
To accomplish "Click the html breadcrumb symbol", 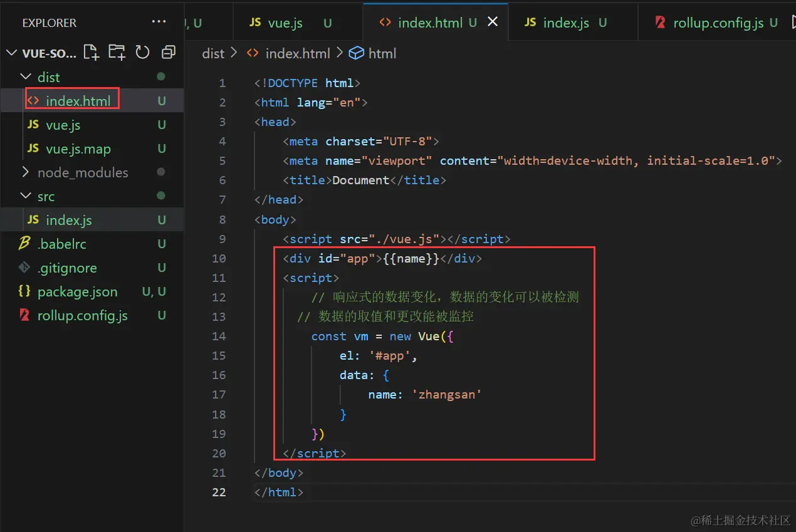I will pos(382,53).
